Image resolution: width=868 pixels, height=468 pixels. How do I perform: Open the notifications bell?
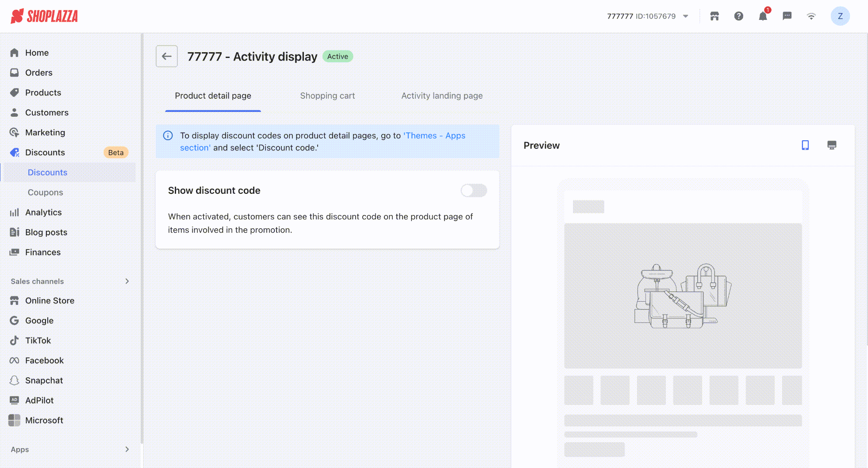click(763, 16)
